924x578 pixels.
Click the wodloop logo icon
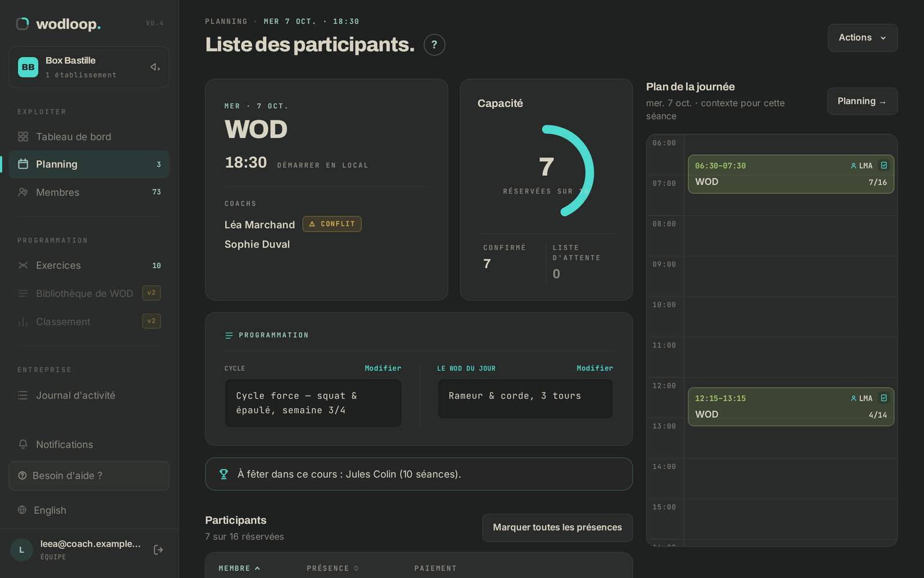[23, 24]
